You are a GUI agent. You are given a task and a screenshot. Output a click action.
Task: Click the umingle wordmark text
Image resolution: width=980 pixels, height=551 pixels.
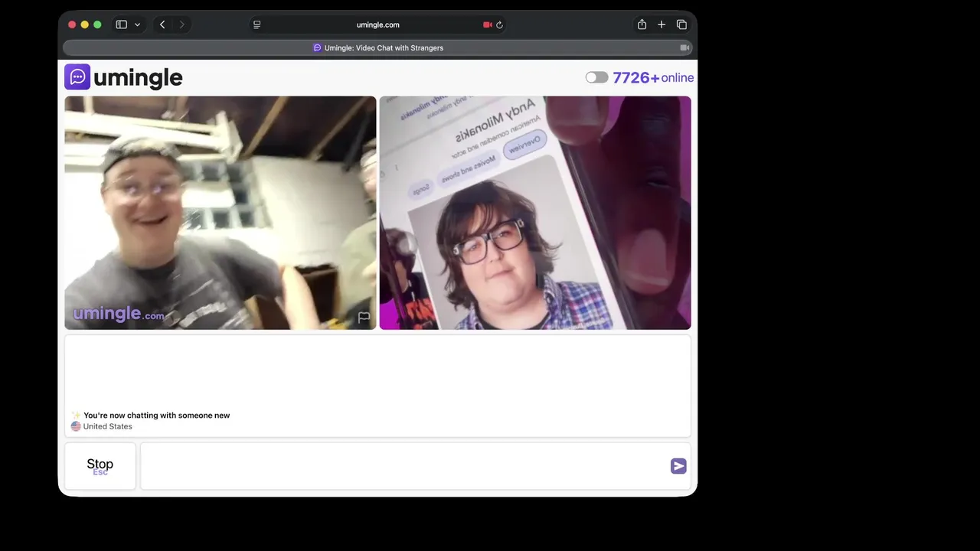tap(138, 77)
